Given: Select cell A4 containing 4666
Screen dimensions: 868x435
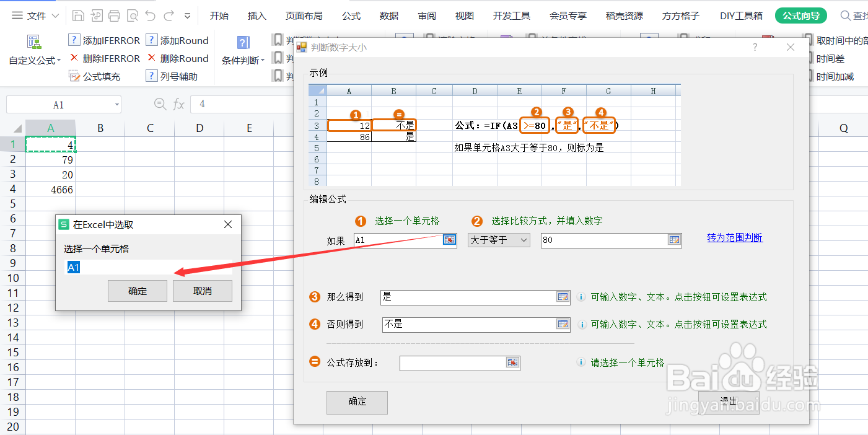Looking at the screenshot, I should [50, 190].
